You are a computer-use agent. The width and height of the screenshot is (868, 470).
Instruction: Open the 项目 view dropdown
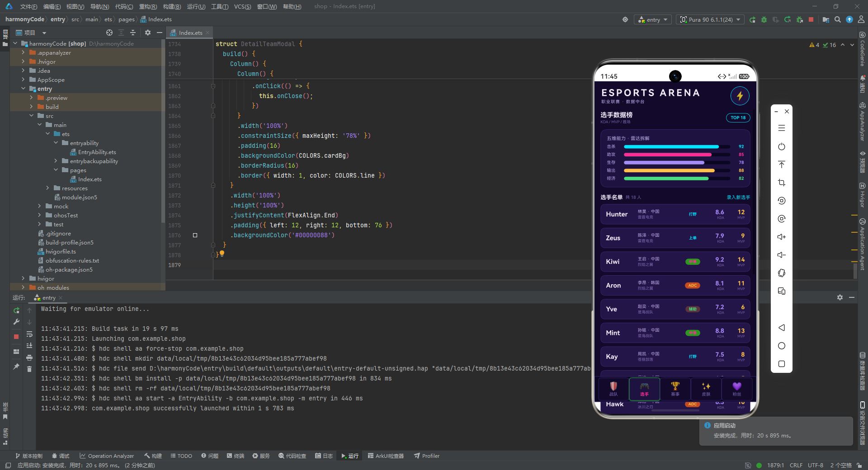point(44,33)
